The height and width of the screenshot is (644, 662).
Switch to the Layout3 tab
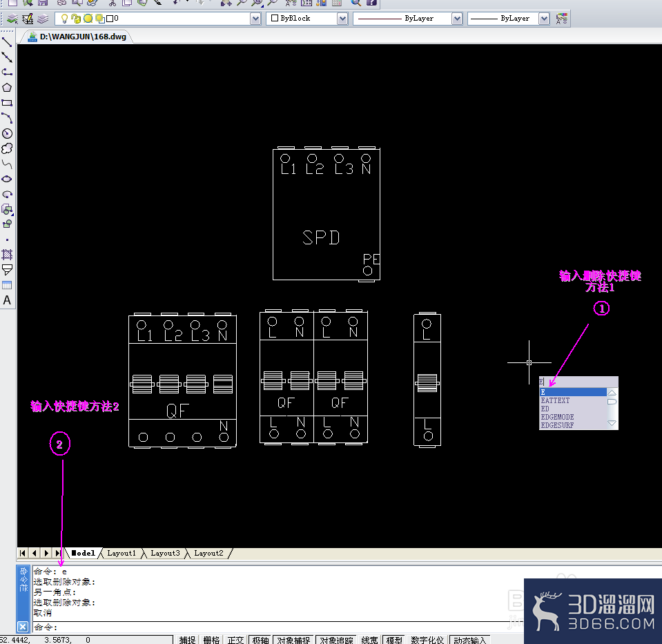[x=165, y=553]
